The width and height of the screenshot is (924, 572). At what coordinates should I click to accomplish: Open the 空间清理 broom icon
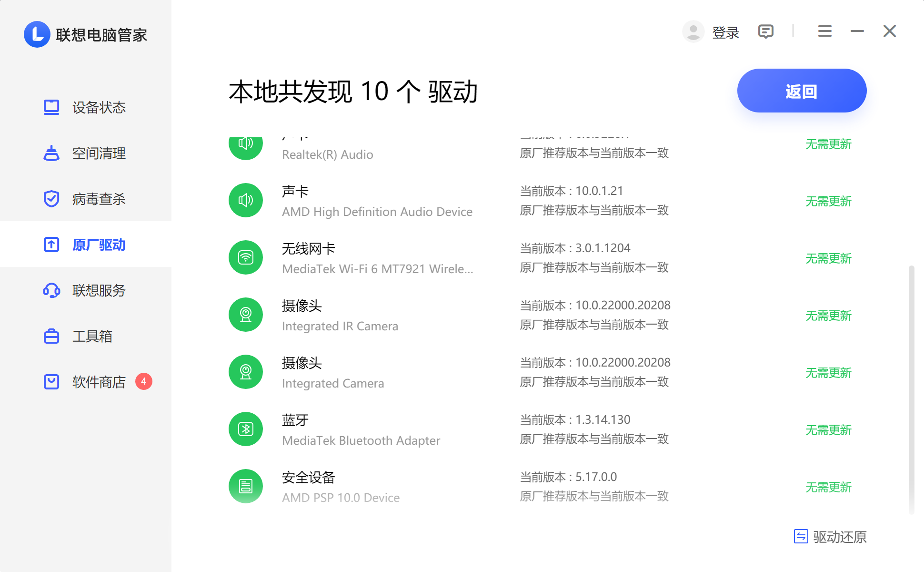pyautogui.click(x=51, y=153)
